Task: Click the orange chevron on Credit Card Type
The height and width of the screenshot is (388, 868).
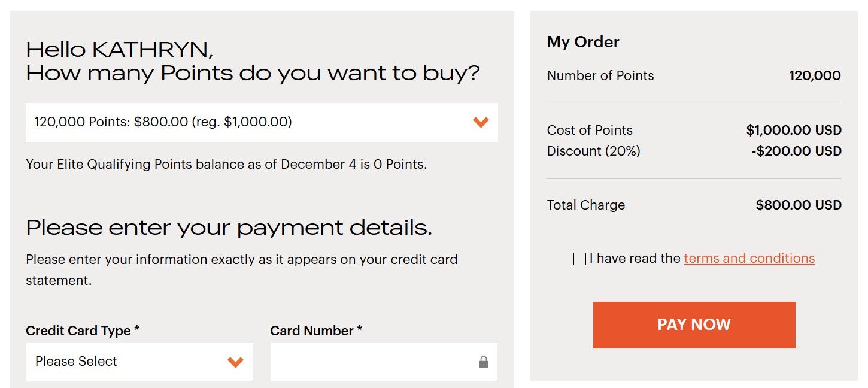Action: 236,362
